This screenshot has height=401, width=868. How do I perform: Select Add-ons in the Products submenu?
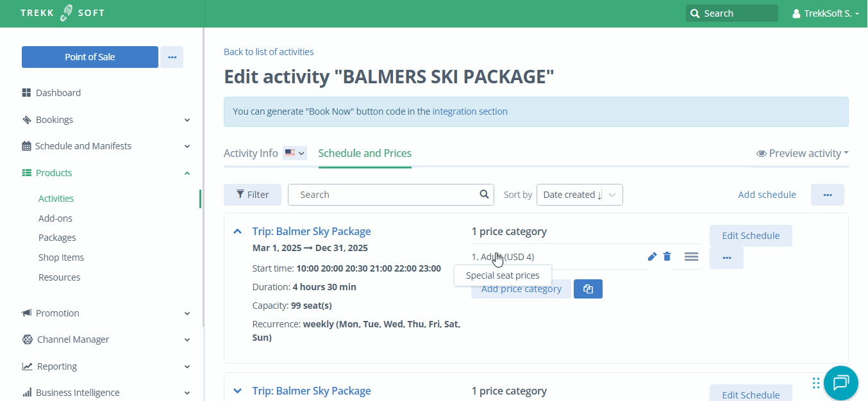pyautogui.click(x=55, y=218)
